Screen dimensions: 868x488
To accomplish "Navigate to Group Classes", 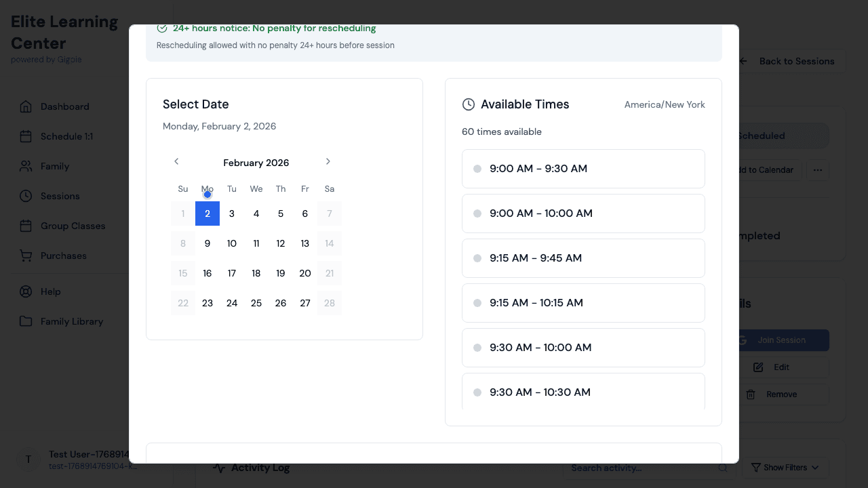I will (73, 226).
